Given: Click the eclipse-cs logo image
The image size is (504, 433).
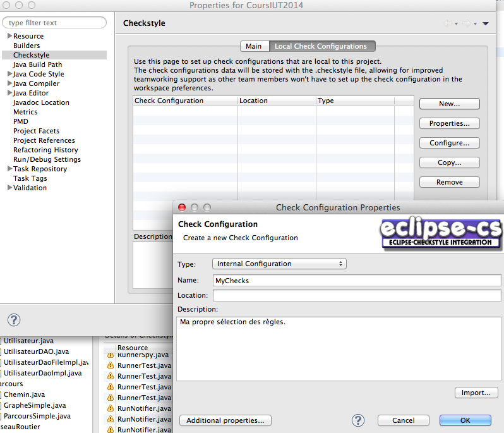Looking at the screenshot, I should (x=441, y=233).
